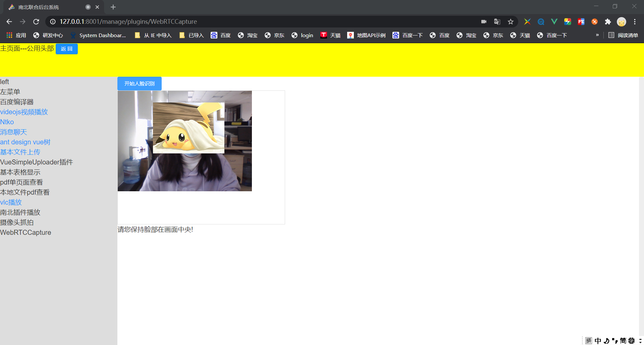Image resolution: width=644 pixels, height=345 pixels.
Task: Click the camera indicator in address bar
Action: [484, 22]
